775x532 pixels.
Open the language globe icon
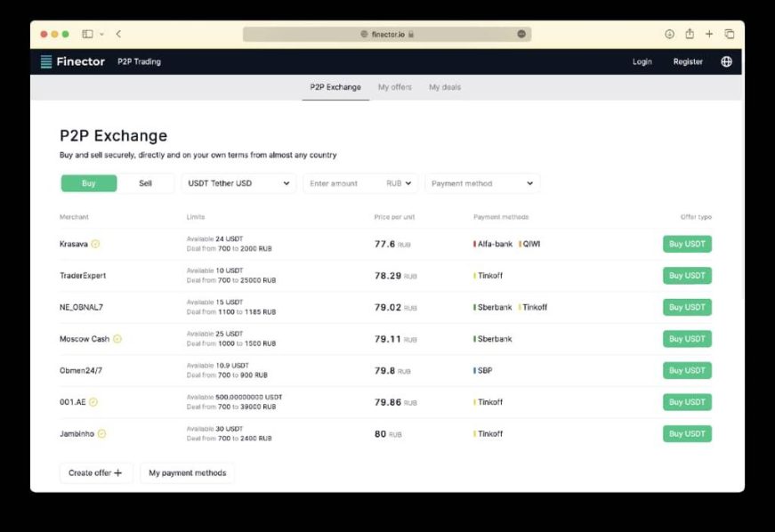pyautogui.click(x=726, y=61)
